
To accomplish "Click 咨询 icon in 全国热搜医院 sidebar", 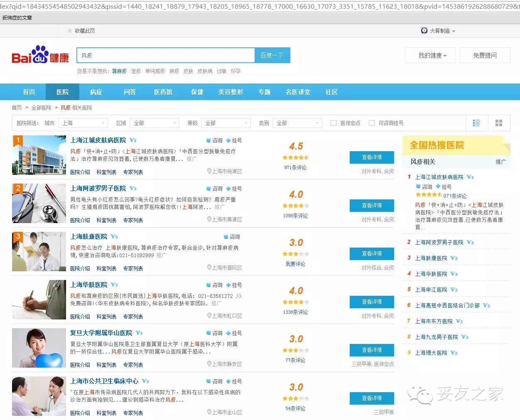I will [x=418, y=187].
